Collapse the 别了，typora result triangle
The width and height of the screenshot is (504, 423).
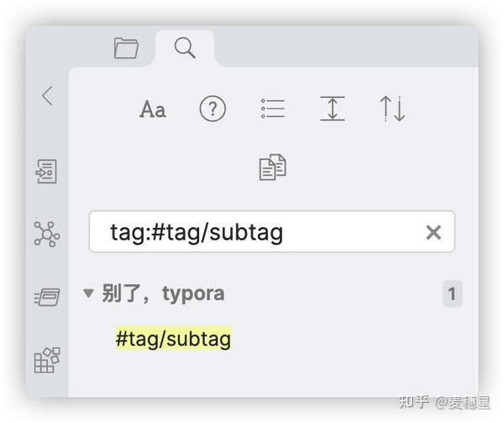pyautogui.click(x=88, y=294)
